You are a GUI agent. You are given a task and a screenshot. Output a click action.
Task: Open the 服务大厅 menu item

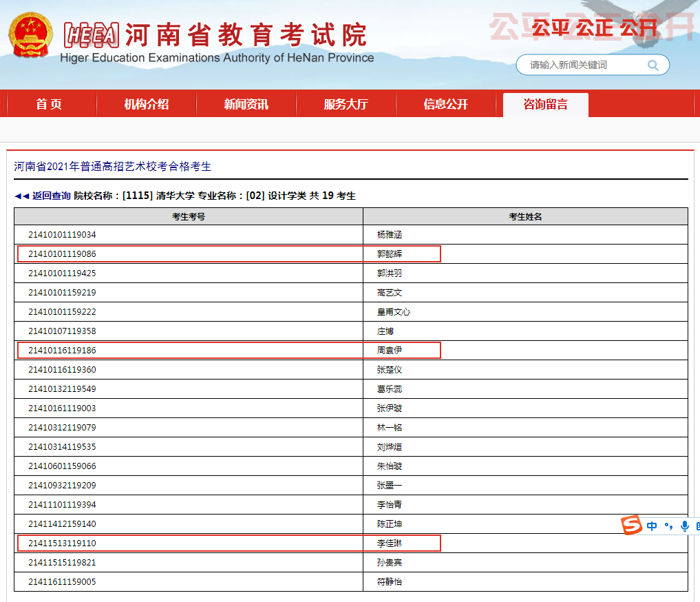pyautogui.click(x=346, y=104)
